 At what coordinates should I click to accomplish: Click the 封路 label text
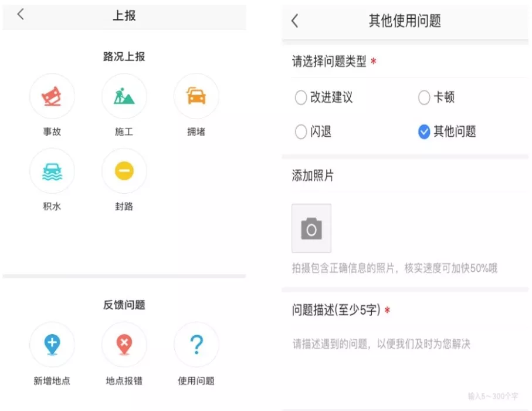point(124,206)
